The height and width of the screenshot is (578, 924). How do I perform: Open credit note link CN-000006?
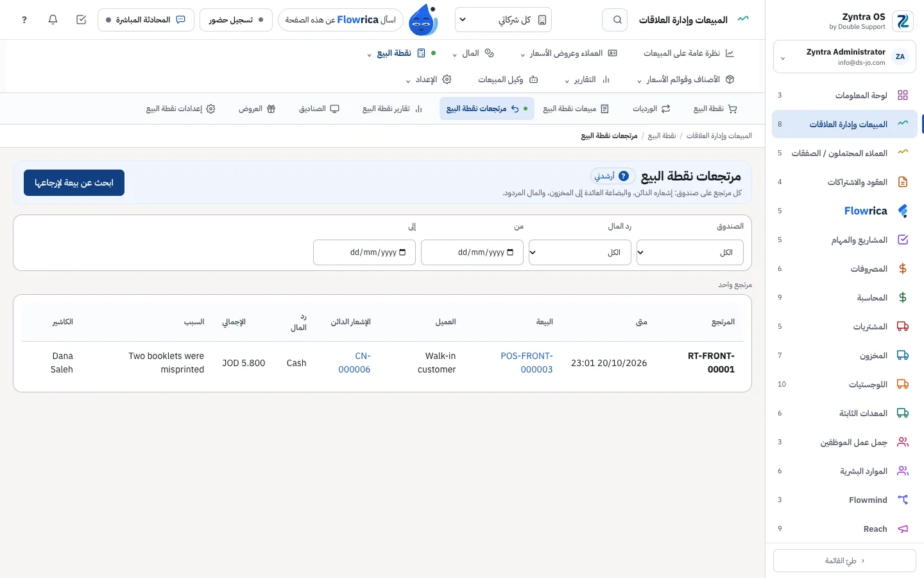[x=354, y=363]
